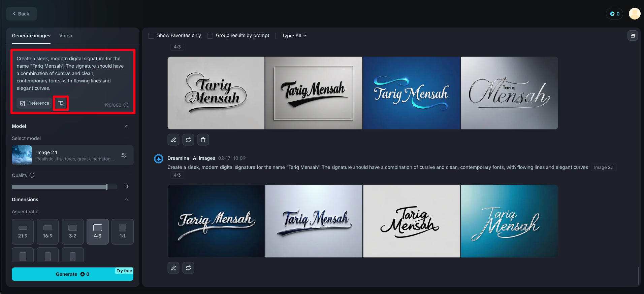
Task: Click the Back button
Action: [x=21, y=14]
